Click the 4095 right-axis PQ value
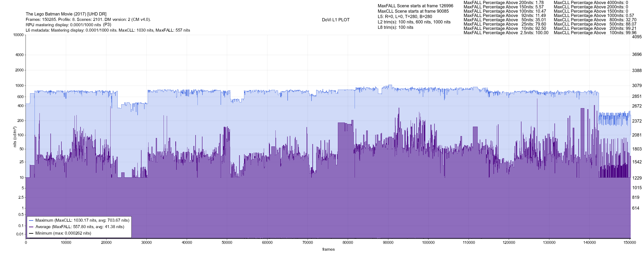 (637, 37)
